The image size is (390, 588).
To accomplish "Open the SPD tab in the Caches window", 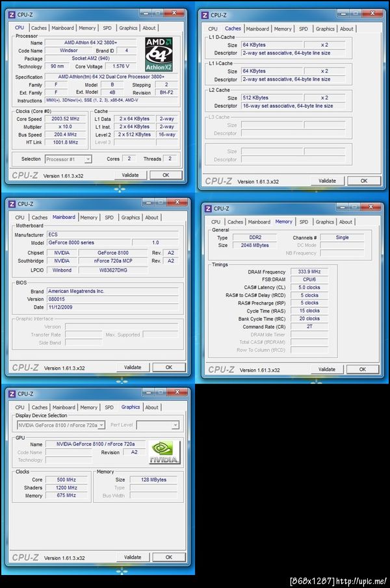I will (x=304, y=29).
